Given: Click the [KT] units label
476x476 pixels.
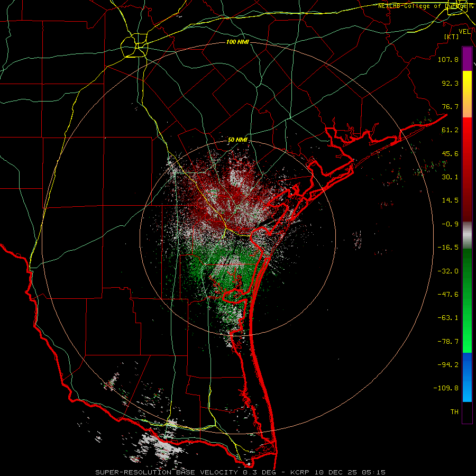Looking at the screenshot, I should [x=451, y=36].
